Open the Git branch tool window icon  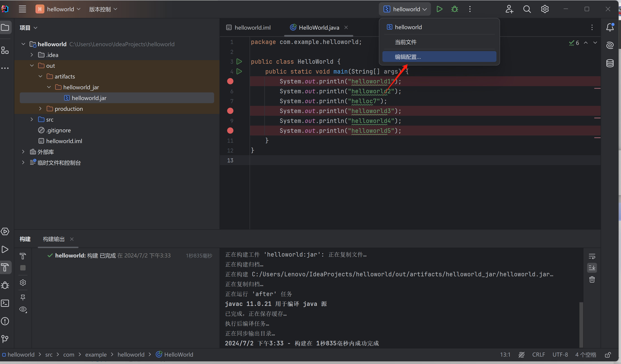5,339
